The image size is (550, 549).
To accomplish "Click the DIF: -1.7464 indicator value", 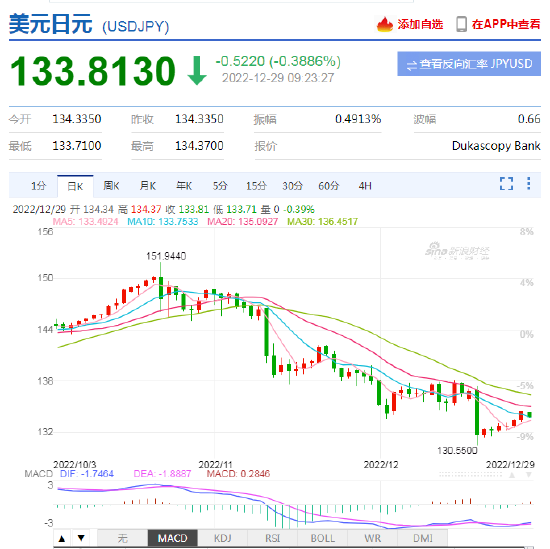I will coord(87,474).
